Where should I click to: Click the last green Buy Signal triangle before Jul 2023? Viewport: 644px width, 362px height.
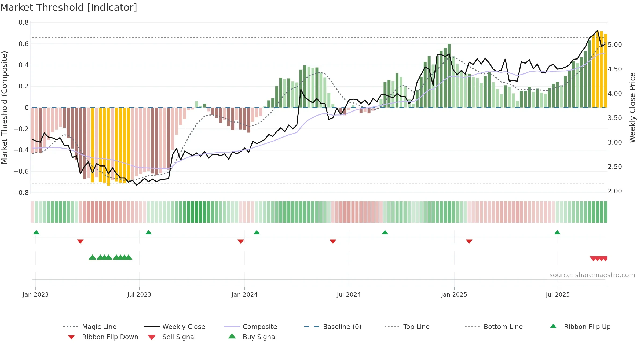(x=129, y=257)
